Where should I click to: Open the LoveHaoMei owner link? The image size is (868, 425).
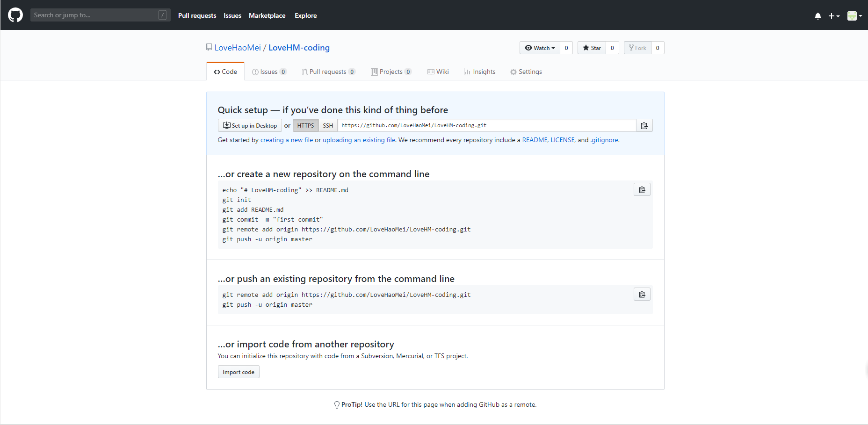pyautogui.click(x=238, y=48)
